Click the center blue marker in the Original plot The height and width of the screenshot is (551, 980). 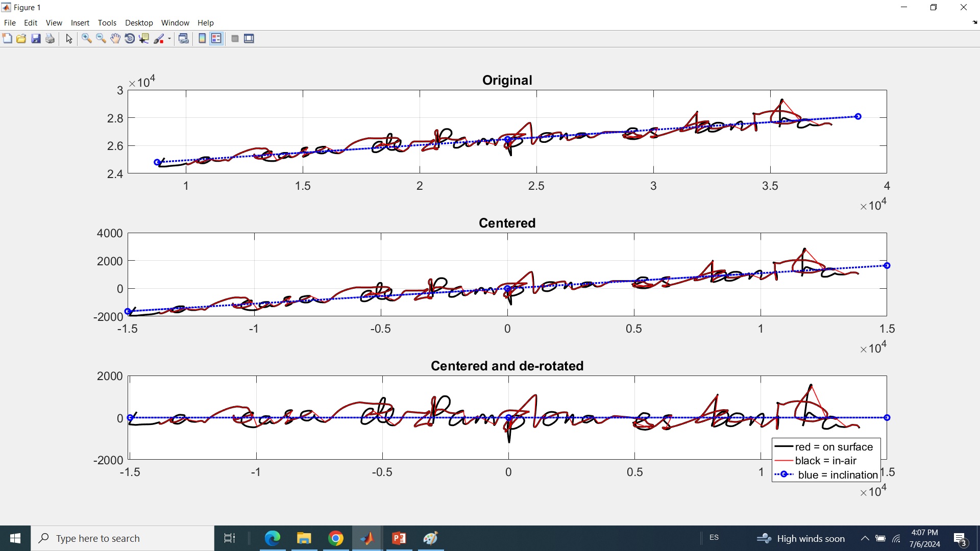point(508,139)
